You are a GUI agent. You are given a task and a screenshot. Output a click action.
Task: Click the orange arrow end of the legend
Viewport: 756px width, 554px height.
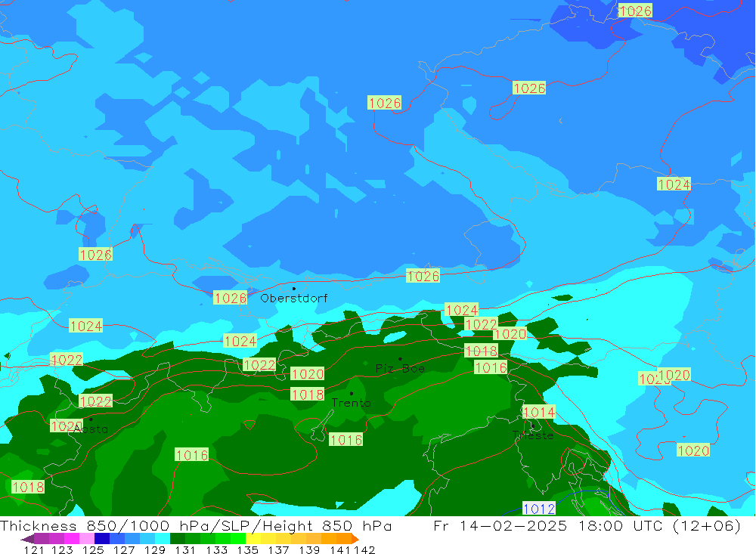(355, 539)
